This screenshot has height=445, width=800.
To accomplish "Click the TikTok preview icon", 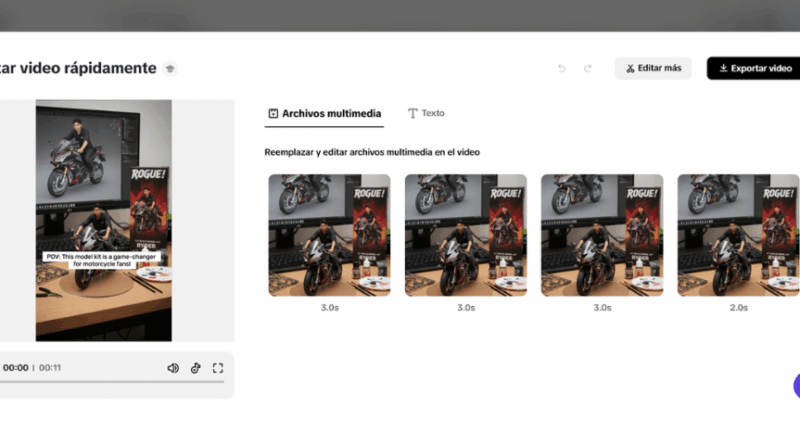I will (x=195, y=368).
